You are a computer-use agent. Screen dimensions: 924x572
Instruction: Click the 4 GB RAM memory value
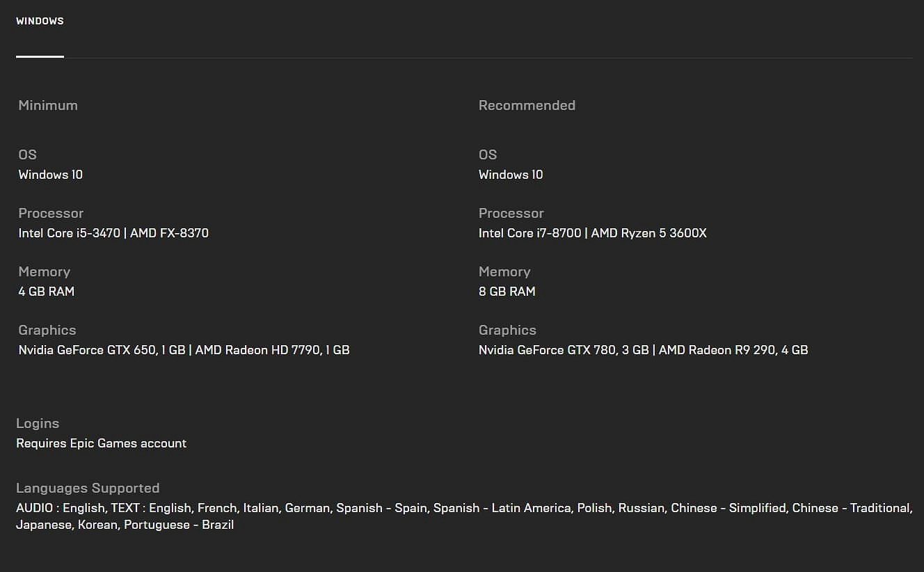46,292
